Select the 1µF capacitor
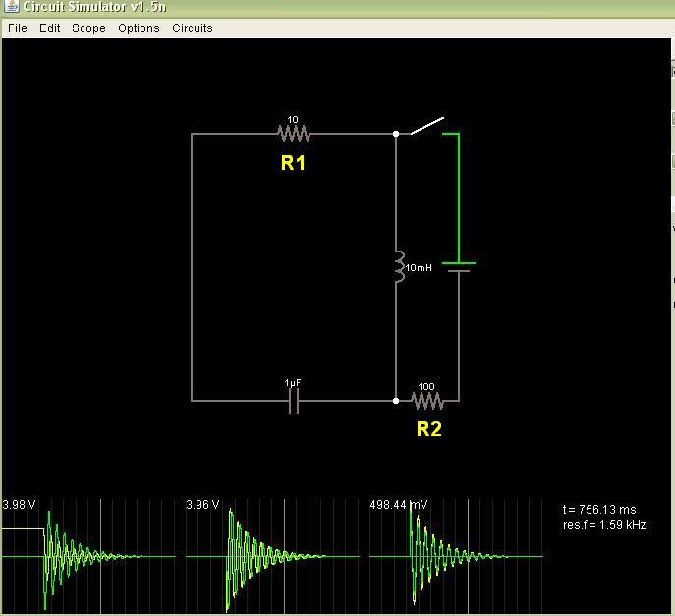This screenshot has width=675, height=616. [x=293, y=401]
